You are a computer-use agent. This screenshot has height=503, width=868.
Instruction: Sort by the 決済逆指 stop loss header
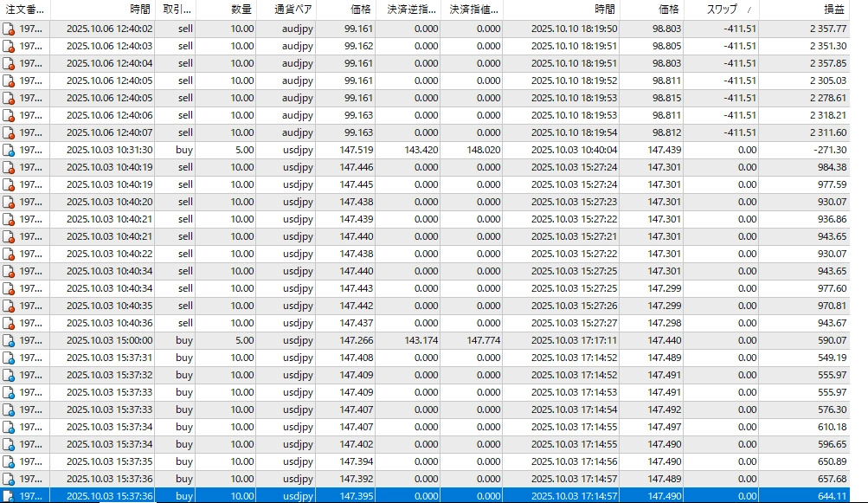[408, 10]
